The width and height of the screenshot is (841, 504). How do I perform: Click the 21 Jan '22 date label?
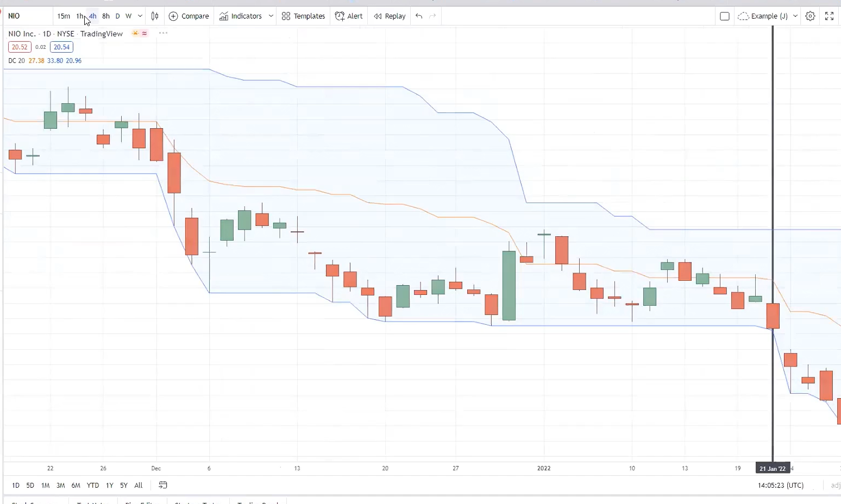(x=773, y=469)
